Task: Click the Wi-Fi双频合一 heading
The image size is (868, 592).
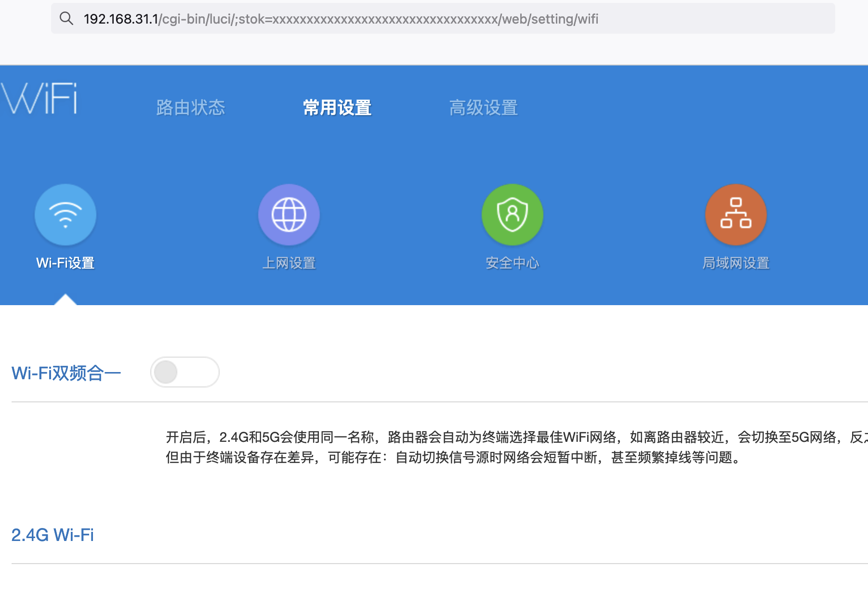Action: coord(66,373)
